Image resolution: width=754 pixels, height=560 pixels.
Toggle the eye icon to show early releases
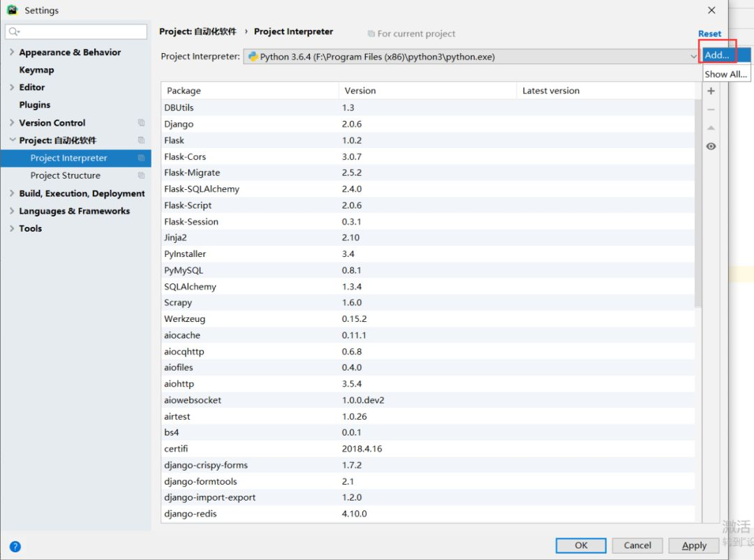711,146
